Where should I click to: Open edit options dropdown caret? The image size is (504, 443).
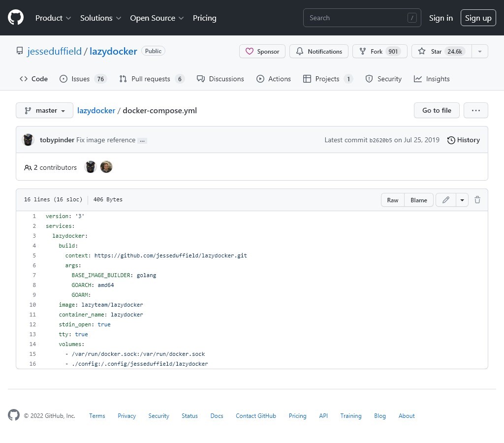(x=462, y=200)
